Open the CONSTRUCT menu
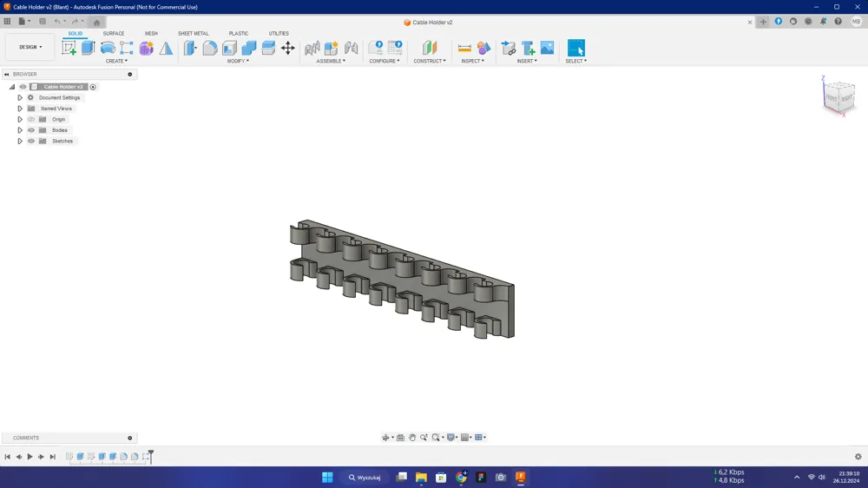The height and width of the screenshot is (488, 868). click(430, 61)
